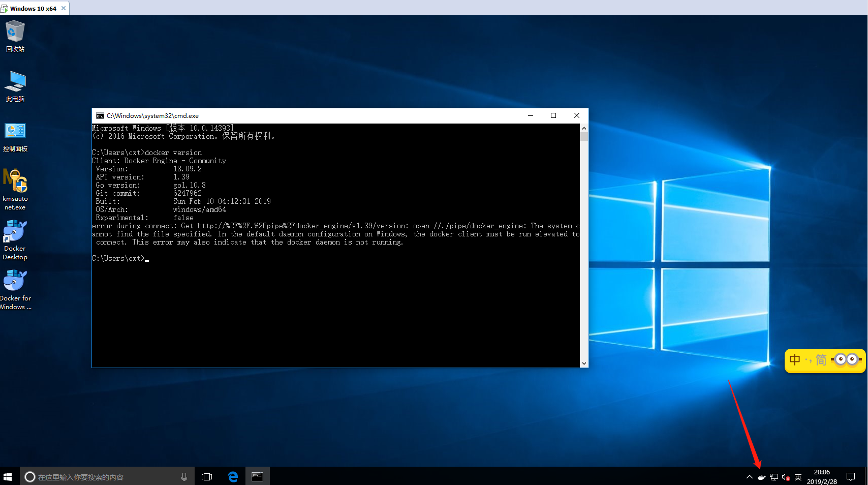Click cmd scrollbar up arrow
This screenshot has height=485, width=868.
coord(584,128)
